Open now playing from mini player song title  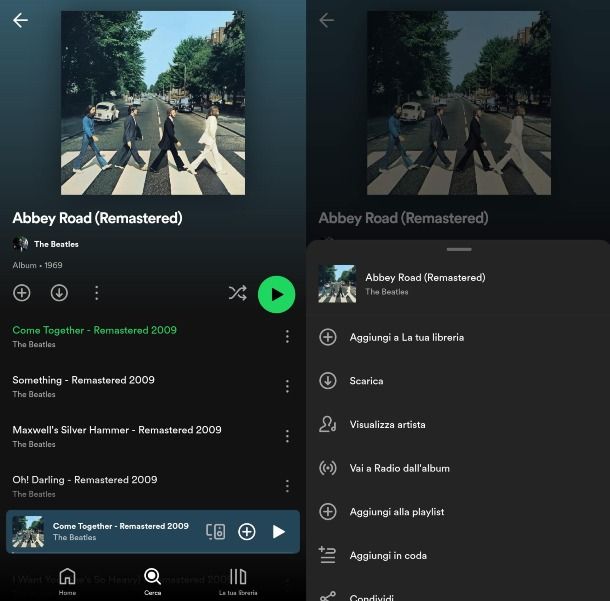tap(121, 526)
